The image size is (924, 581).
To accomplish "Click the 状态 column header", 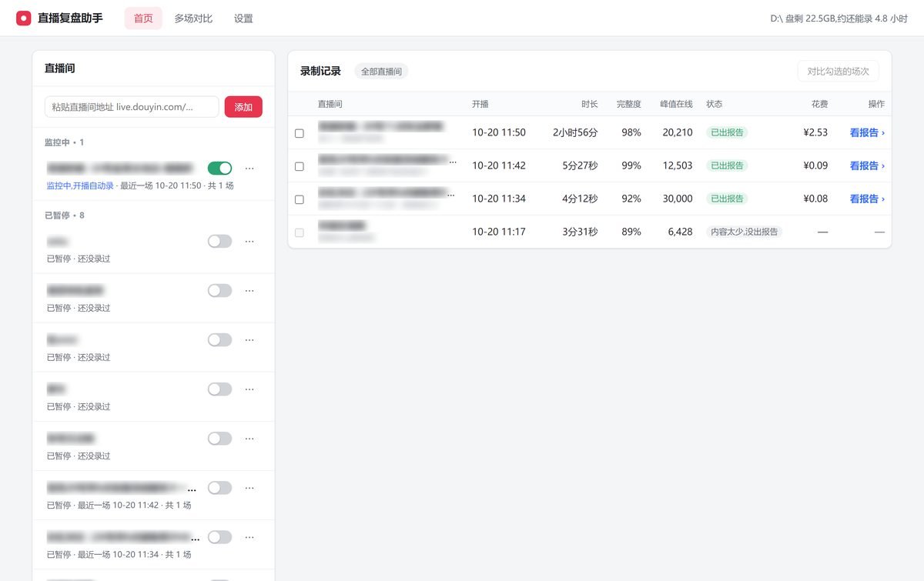I will 715,104.
